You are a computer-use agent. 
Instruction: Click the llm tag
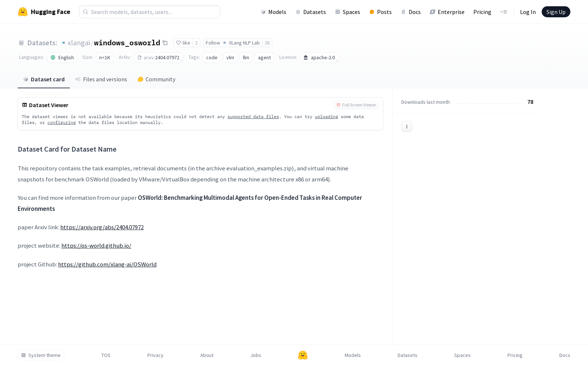click(246, 57)
